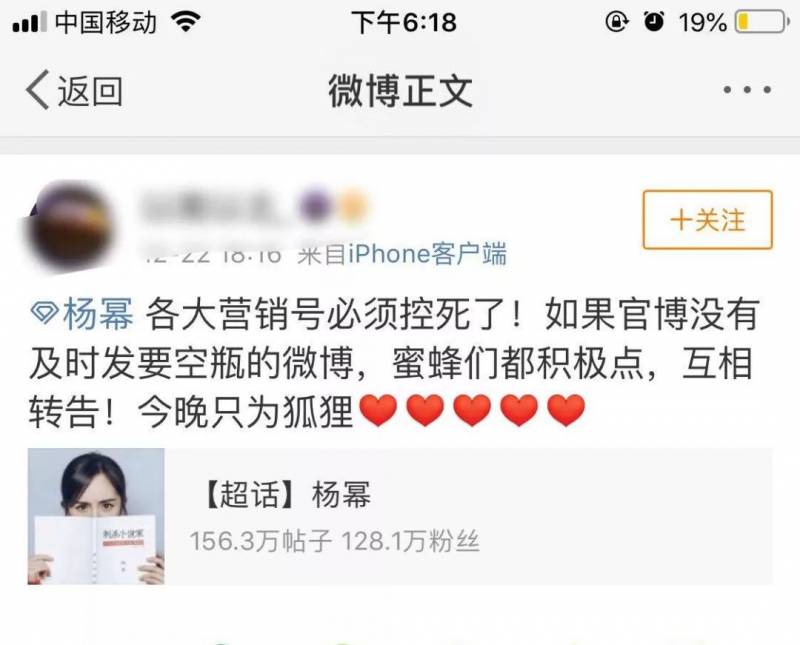Tap the purple membership badge icon
This screenshot has height=645, width=800.
pyautogui.click(x=313, y=206)
